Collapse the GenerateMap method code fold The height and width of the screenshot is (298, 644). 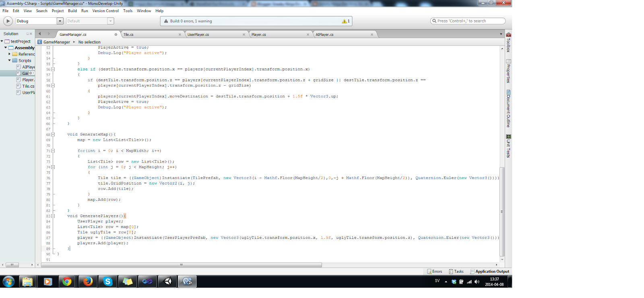53,135
